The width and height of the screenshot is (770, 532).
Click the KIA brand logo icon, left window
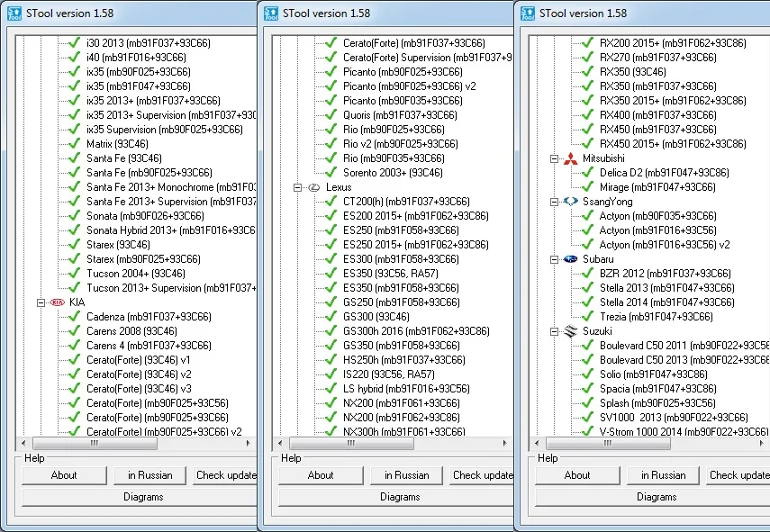pos(58,302)
